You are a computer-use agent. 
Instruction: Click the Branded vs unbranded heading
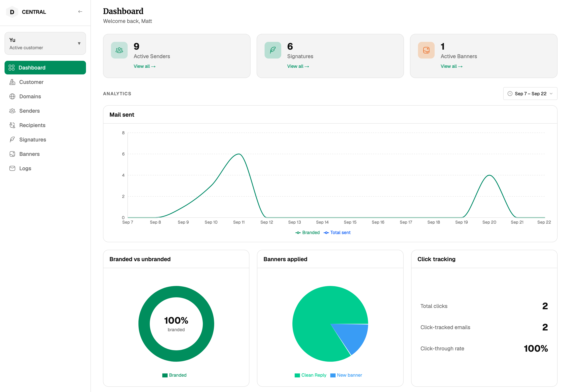coord(140,259)
